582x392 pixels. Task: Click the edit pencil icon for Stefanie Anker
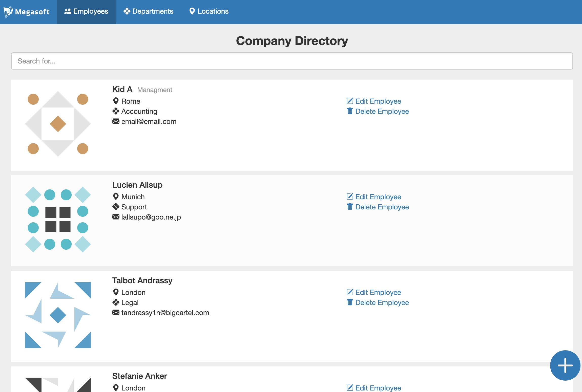tap(349, 388)
